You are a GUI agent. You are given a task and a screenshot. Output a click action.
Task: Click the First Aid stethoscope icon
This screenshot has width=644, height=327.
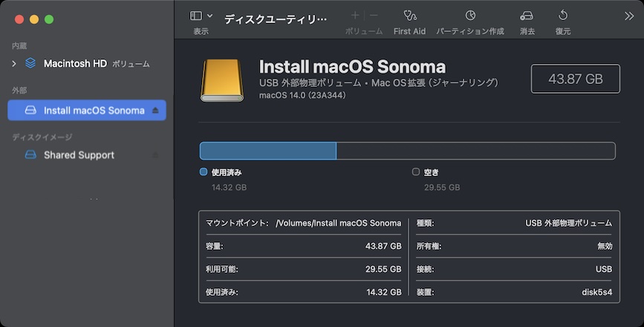tap(409, 16)
